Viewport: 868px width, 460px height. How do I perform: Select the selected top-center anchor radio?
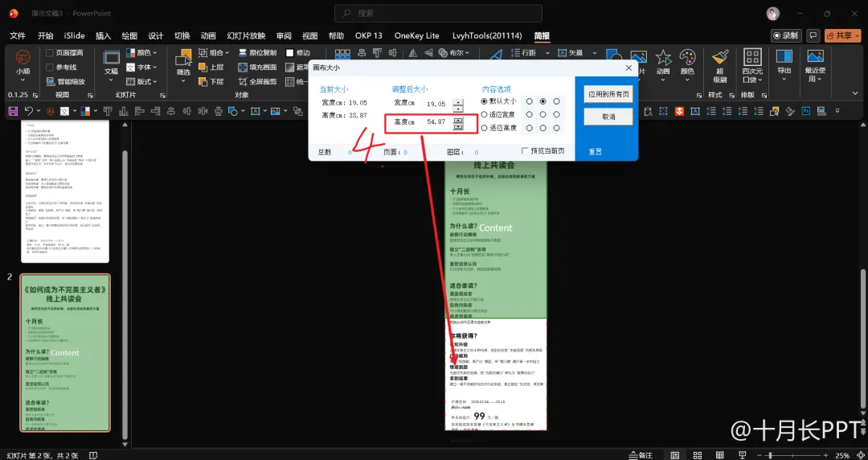(x=543, y=101)
